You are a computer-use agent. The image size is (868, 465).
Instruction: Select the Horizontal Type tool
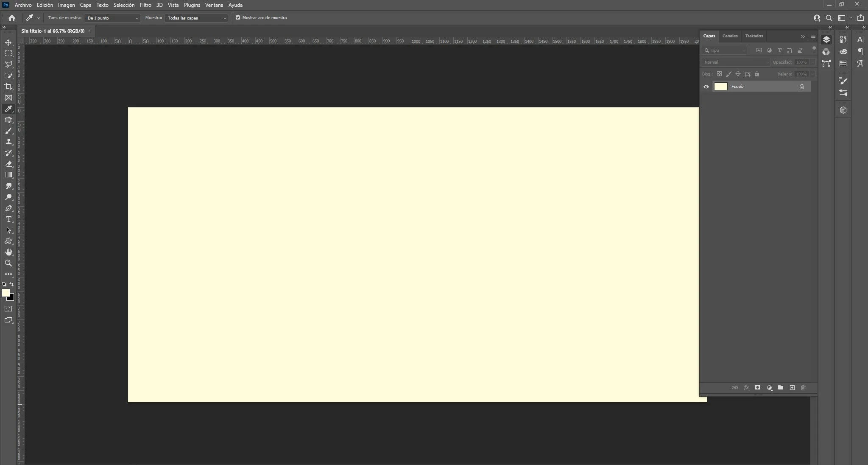(8, 219)
